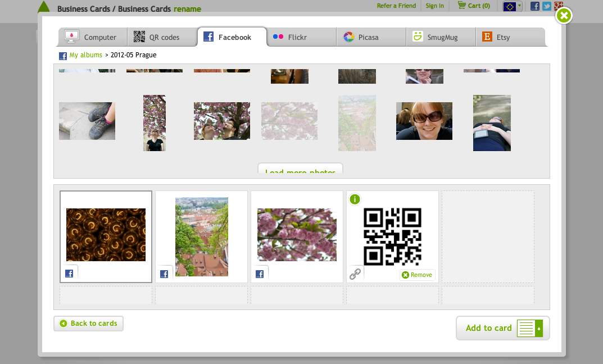
Task: Open the EU flag region dropdown
Action: point(512,6)
